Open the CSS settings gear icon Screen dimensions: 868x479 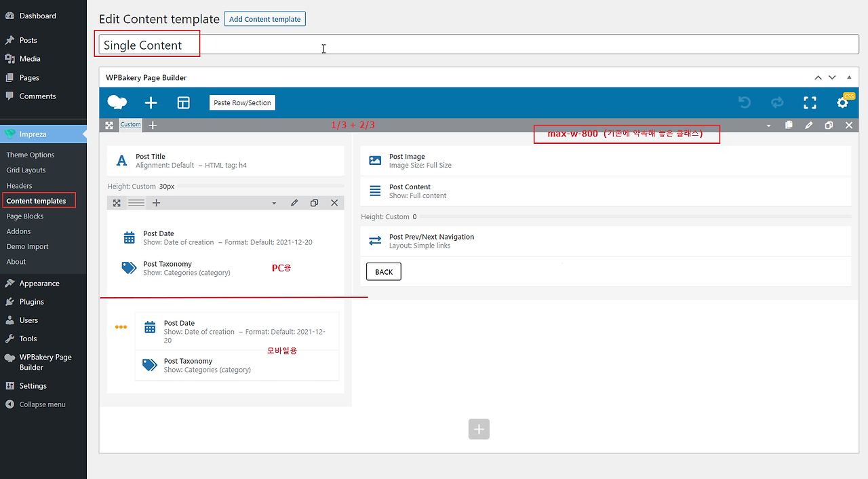[x=843, y=102]
